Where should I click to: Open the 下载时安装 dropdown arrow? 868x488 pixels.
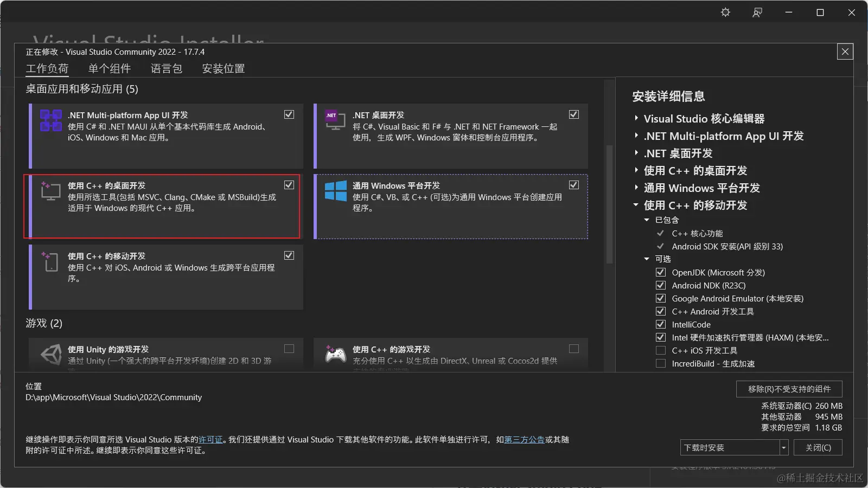[784, 447]
